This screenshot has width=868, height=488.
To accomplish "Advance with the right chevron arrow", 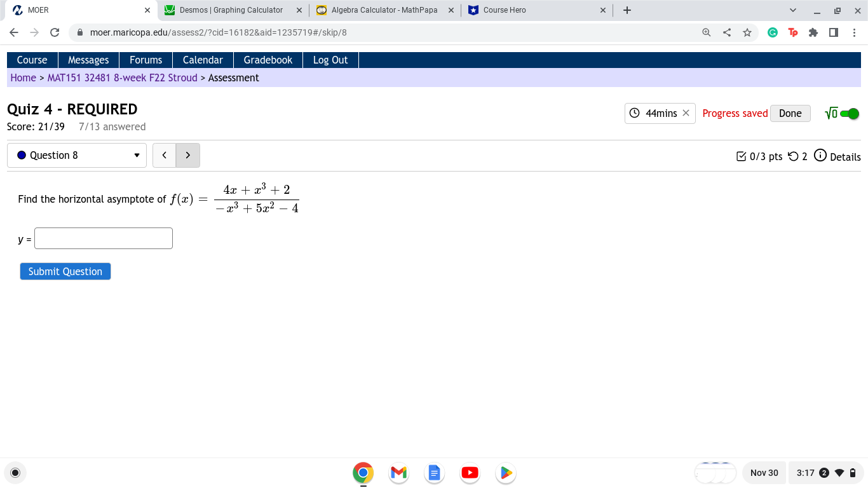I will pos(187,155).
